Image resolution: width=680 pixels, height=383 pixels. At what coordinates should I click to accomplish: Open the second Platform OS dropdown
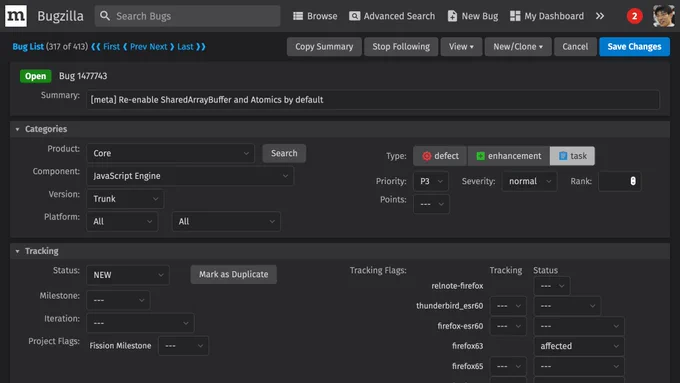[226, 221]
